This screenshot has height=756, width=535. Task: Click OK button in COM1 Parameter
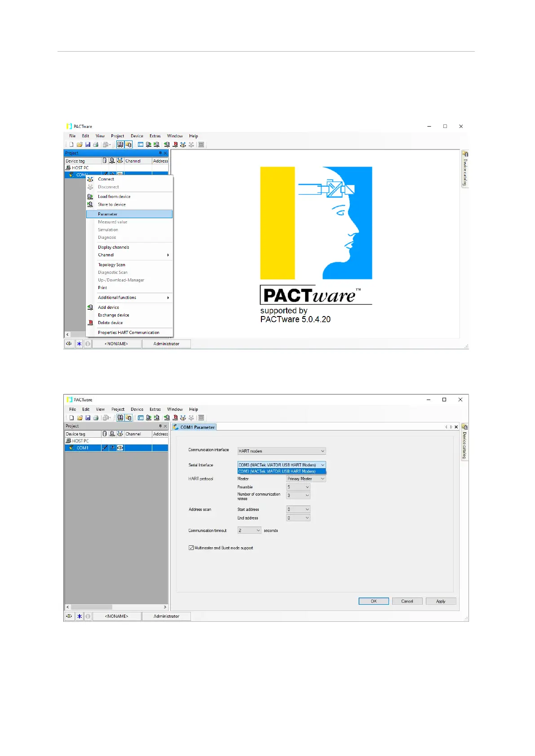tap(374, 601)
